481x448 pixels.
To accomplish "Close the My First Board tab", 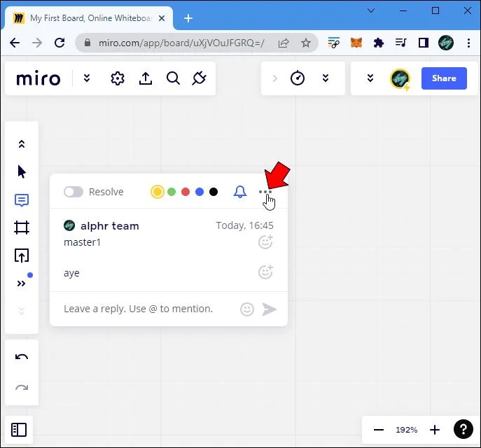I will tap(162, 18).
